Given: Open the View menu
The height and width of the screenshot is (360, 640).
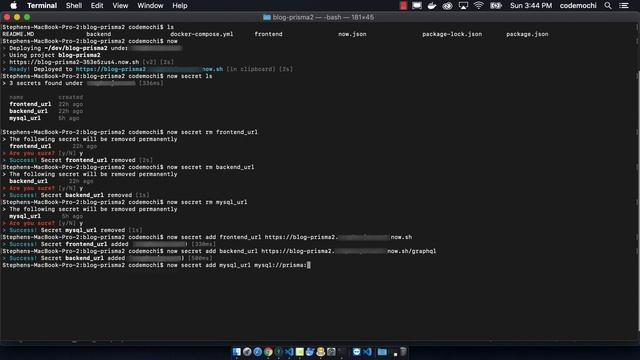Looking at the screenshot, I should (120, 5).
